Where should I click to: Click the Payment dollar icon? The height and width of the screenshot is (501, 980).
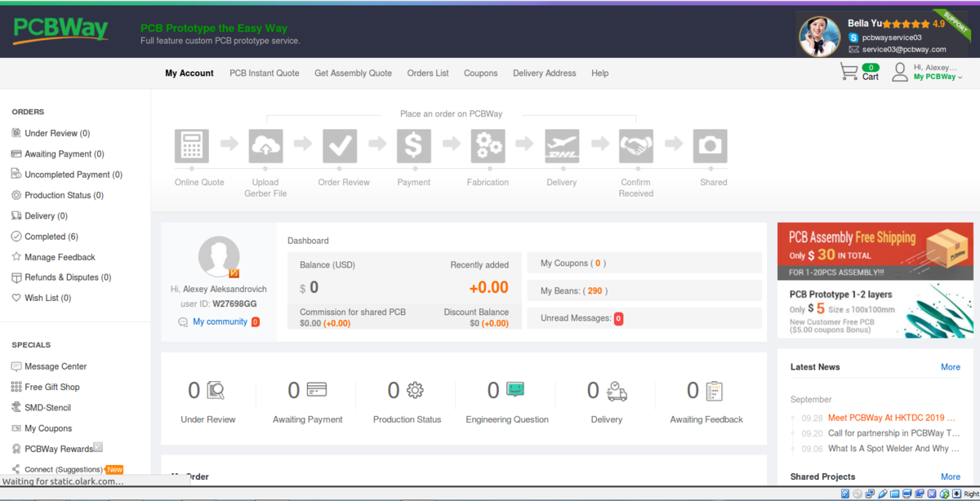(x=414, y=146)
